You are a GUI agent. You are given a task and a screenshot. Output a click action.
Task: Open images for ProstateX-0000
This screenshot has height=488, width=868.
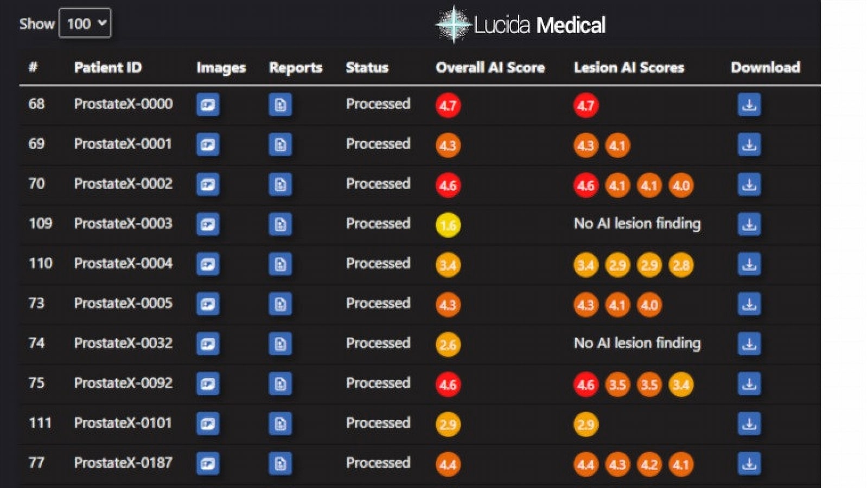[208, 105]
